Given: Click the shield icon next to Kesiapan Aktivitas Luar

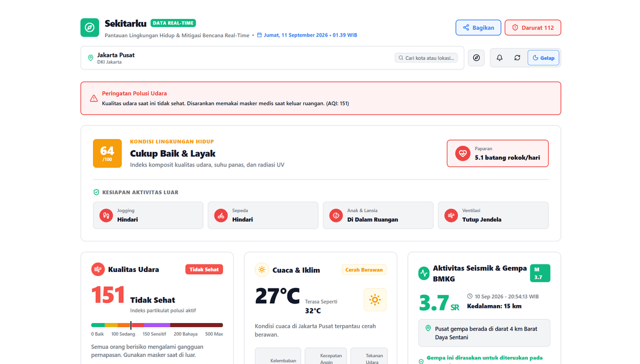Looking at the screenshot, I should (97, 192).
